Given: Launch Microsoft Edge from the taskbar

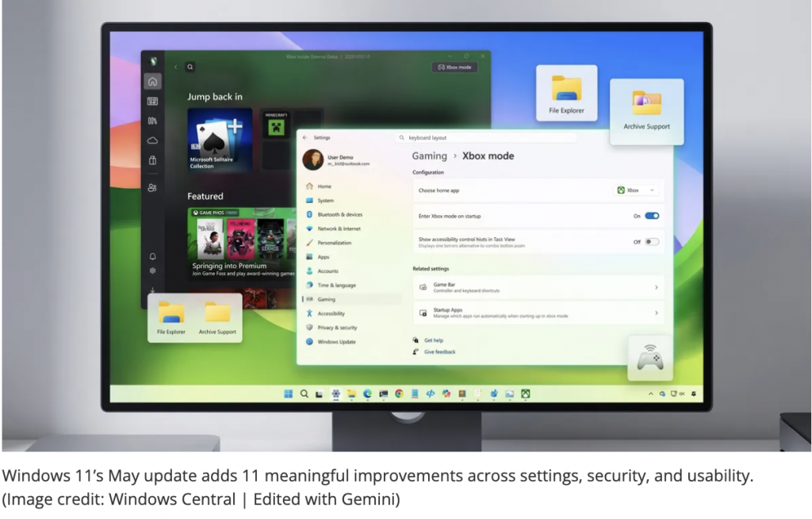Looking at the screenshot, I should click(x=367, y=394).
